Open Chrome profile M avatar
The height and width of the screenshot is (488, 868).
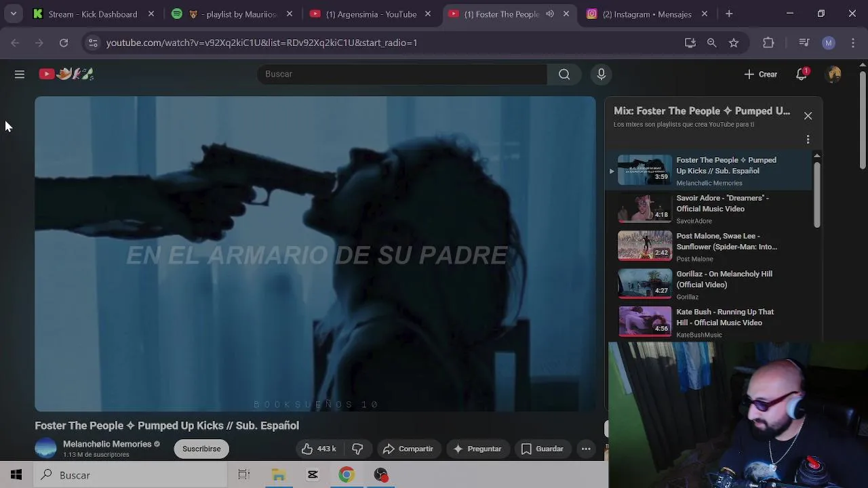pos(829,43)
